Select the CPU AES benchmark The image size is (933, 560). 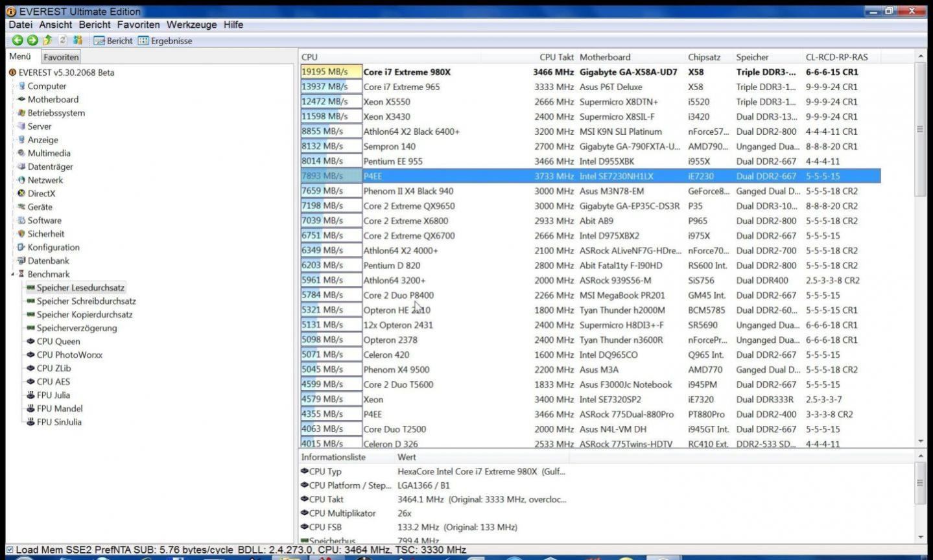pos(48,382)
